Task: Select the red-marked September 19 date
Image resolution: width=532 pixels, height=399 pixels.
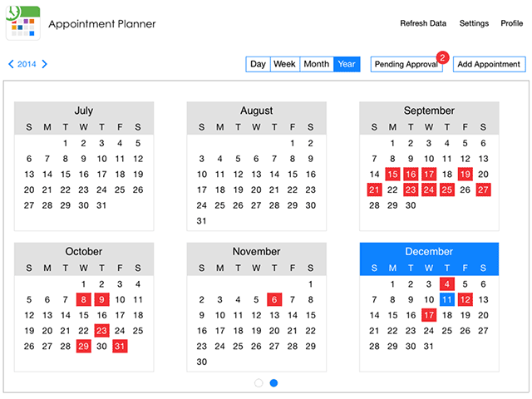Action: (x=465, y=175)
